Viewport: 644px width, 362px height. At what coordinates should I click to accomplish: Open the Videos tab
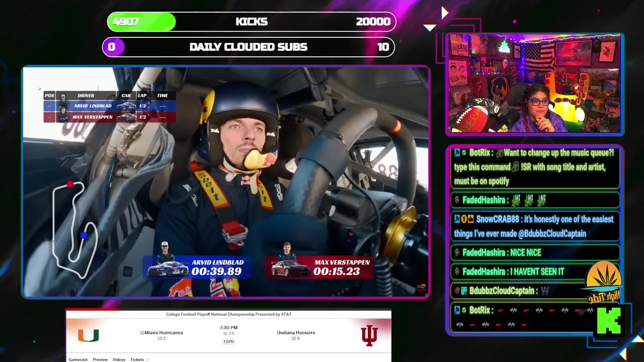coord(119,359)
